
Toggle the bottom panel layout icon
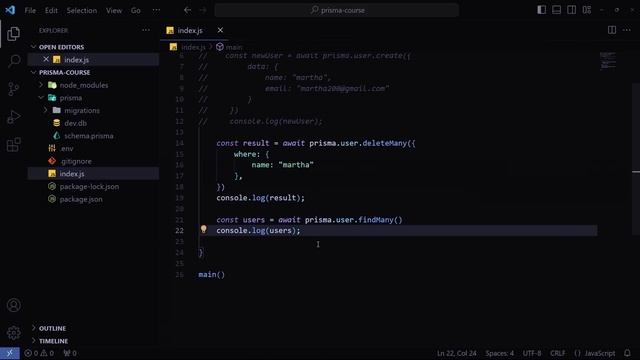click(556, 10)
